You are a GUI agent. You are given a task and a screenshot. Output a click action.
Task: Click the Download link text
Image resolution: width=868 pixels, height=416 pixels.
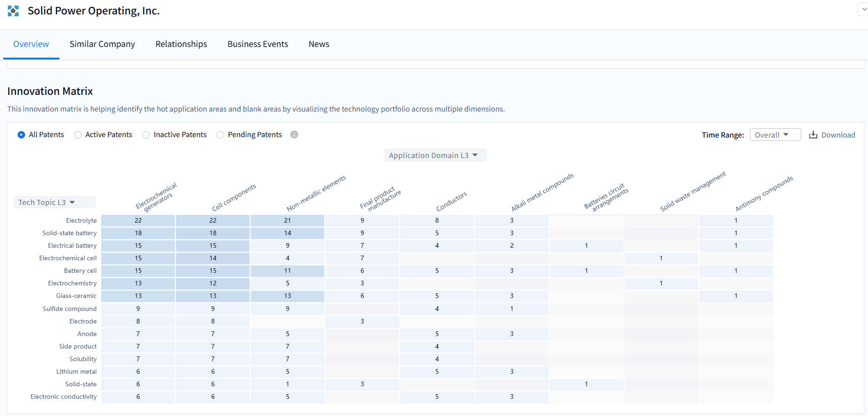point(838,135)
